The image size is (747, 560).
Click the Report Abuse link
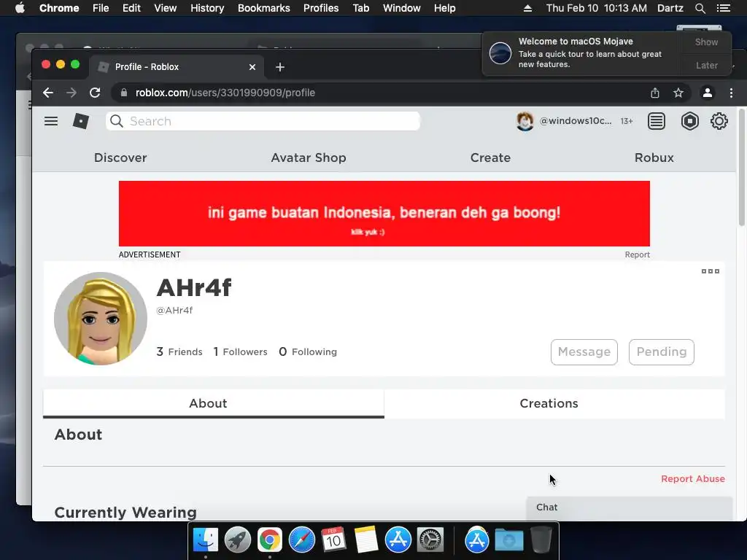(x=693, y=479)
